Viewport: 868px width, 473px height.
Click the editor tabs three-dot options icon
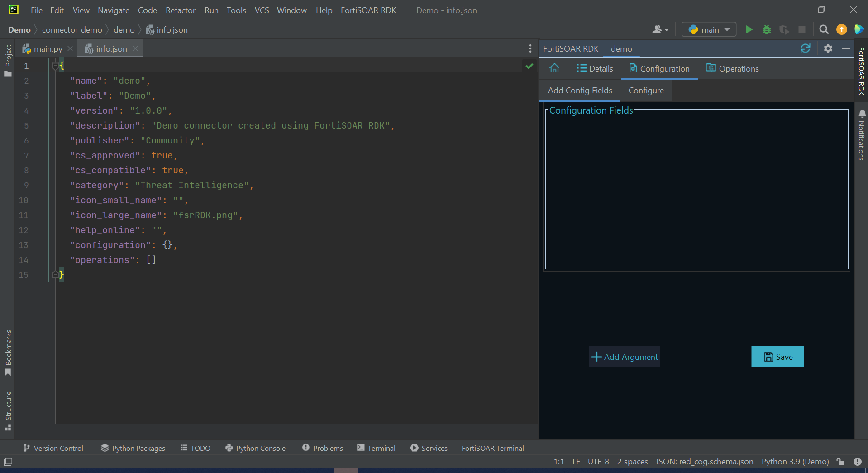(530, 48)
